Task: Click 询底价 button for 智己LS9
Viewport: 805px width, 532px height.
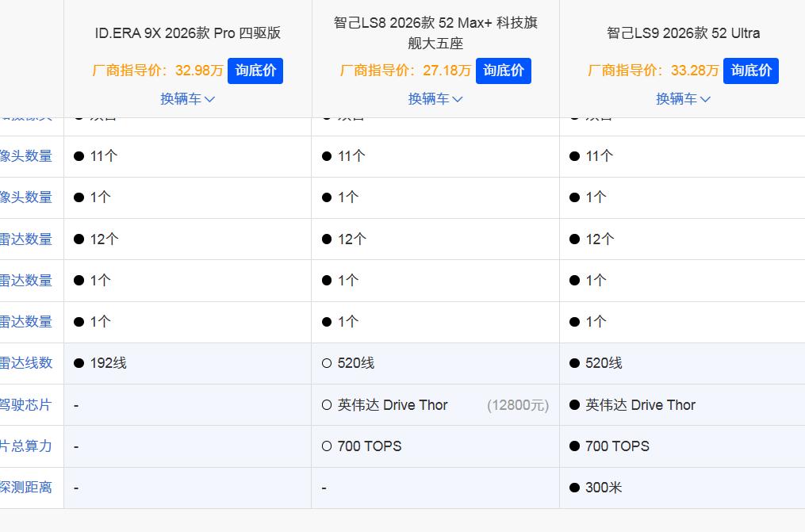Action: click(750, 71)
